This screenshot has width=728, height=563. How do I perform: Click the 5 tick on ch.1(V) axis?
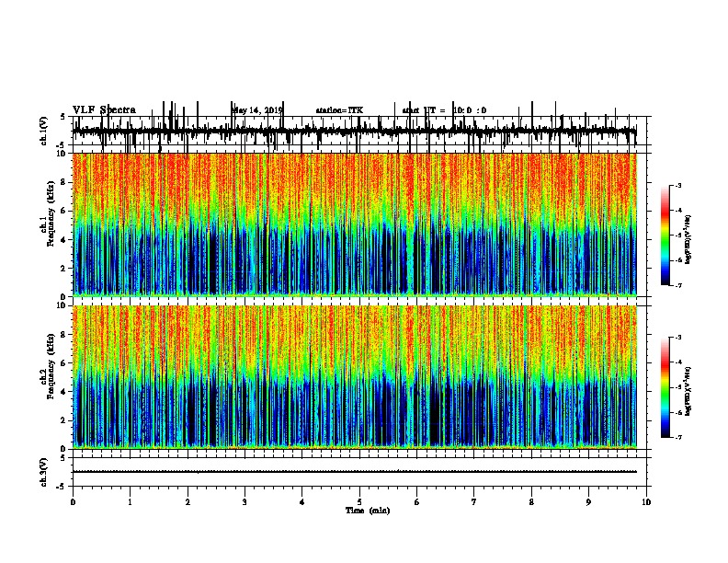63,117
